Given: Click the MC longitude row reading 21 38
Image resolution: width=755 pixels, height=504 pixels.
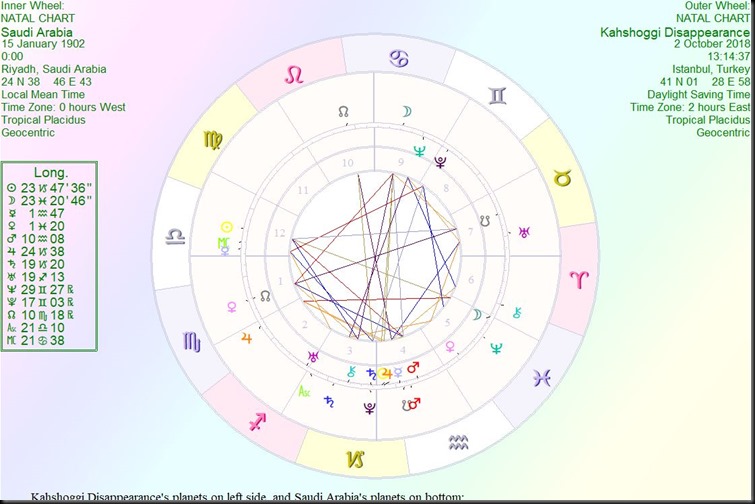Looking at the screenshot, I should pyautogui.click(x=36, y=340).
